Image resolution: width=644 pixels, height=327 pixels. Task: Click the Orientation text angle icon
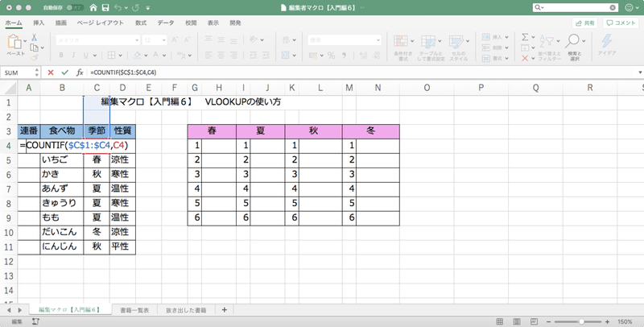click(x=254, y=39)
